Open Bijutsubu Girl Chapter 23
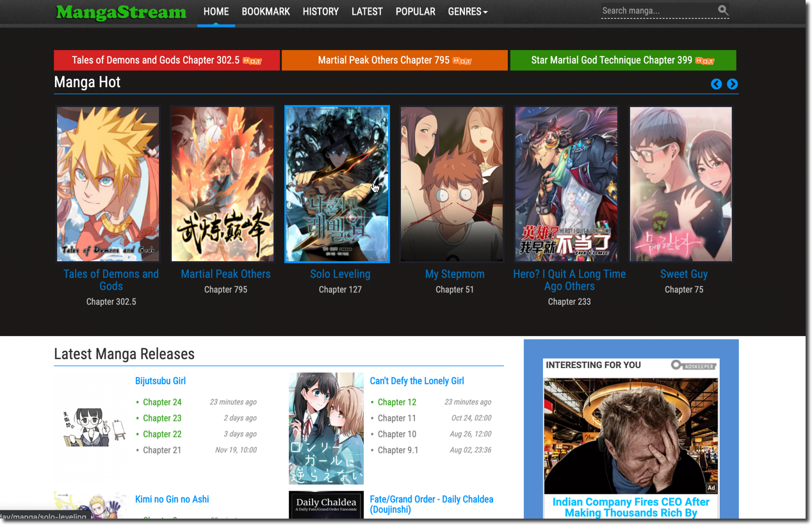 tap(162, 418)
